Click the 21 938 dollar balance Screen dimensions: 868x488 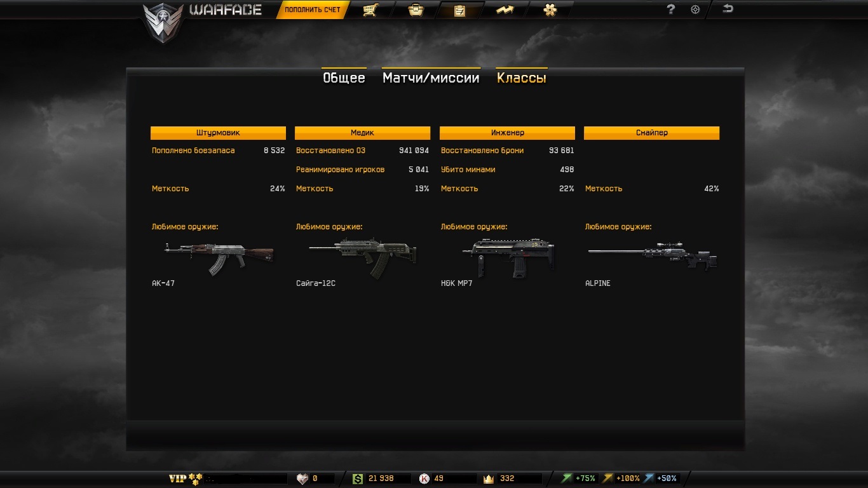[x=381, y=478]
